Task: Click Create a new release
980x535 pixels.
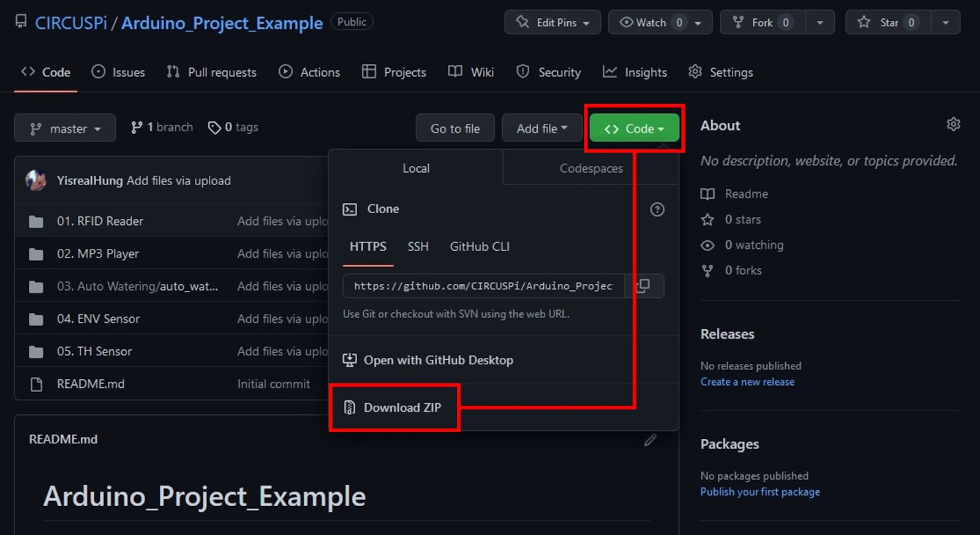Action: (x=747, y=381)
